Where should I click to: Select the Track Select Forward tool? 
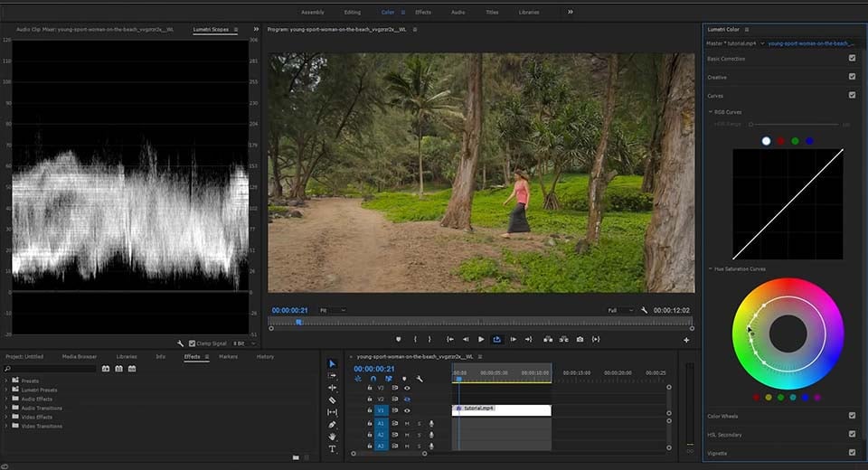click(332, 375)
